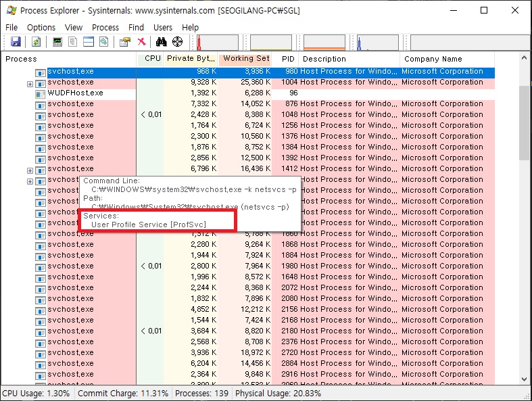Sort by the Description column header

(x=349, y=59)
